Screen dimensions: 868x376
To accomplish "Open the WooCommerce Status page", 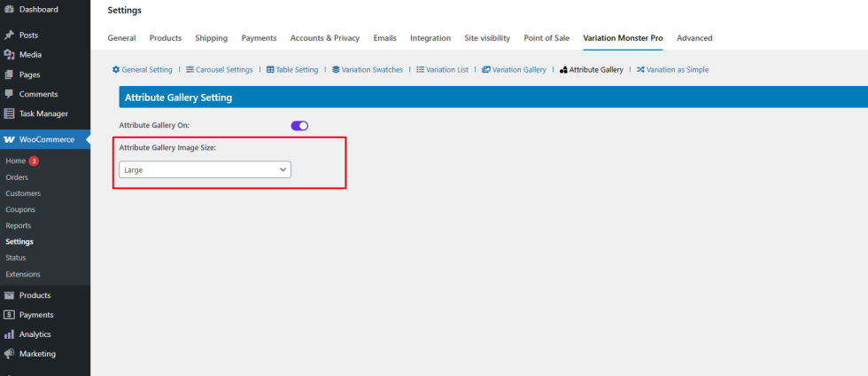I will [x=16, y=258].
